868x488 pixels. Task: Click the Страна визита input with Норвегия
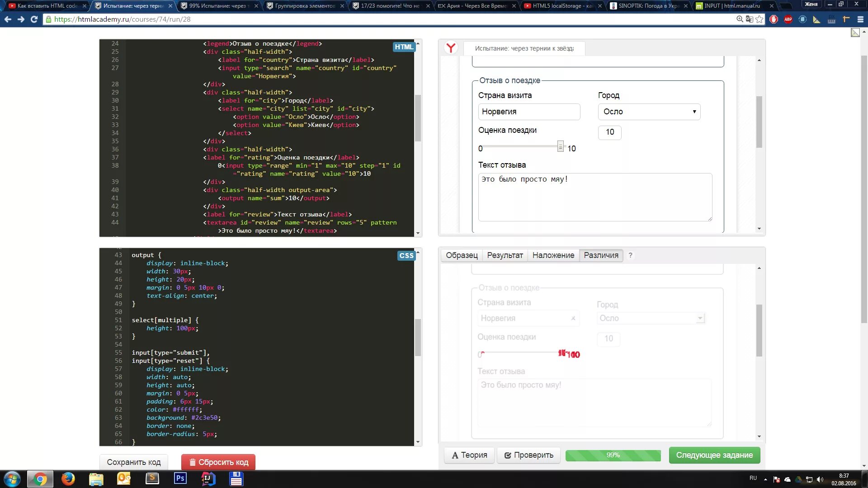[528, 112]
